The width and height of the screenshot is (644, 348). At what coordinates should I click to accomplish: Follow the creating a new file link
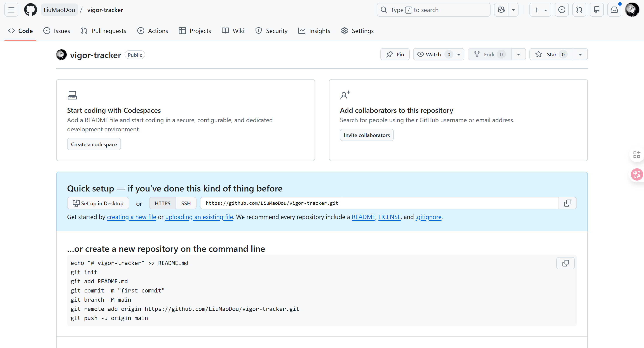click(x=131, y=217)
